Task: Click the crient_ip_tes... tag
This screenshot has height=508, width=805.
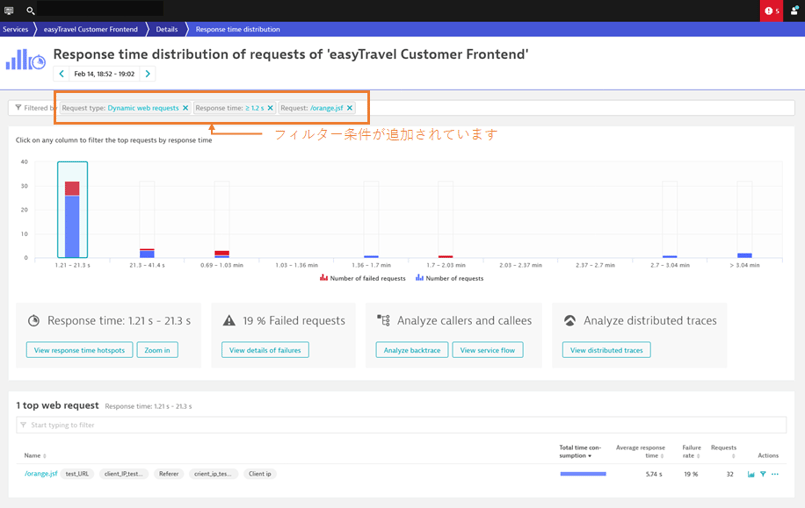Action: pos(213,474)
